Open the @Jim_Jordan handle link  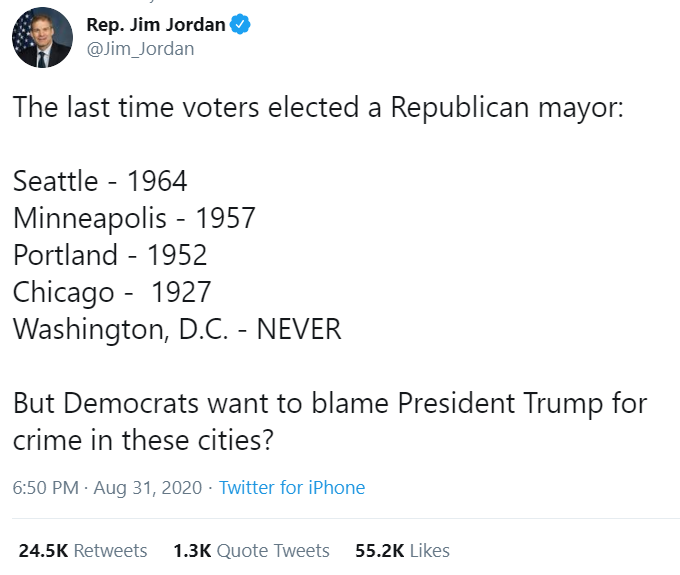(x=140, y=49)
